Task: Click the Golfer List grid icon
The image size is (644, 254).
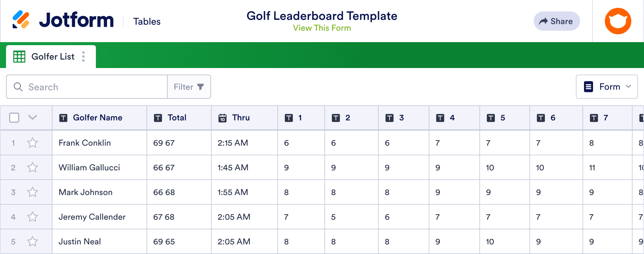Action: [19, 57]
